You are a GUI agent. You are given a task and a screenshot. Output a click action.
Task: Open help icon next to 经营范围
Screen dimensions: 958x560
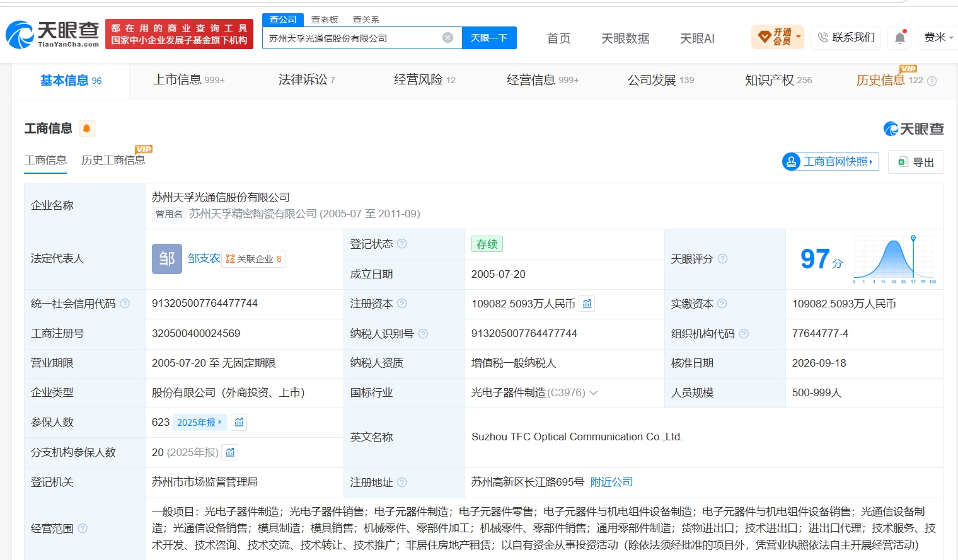83,529
